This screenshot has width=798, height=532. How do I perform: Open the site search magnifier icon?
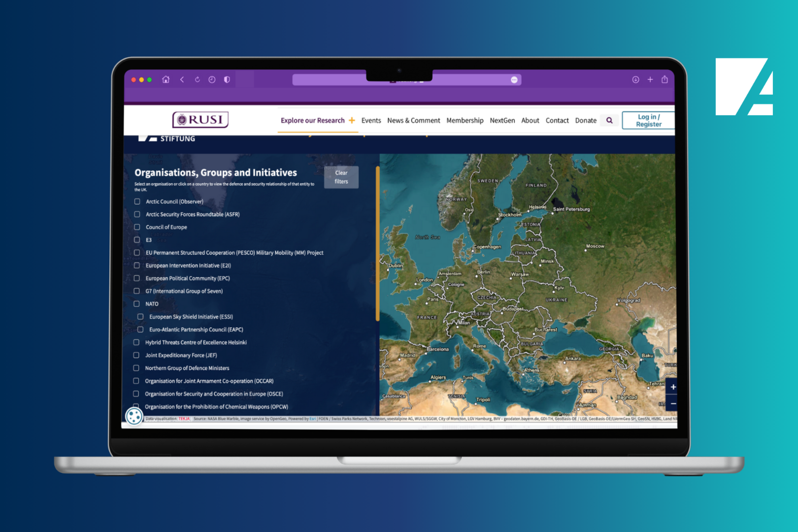(x=609, y=120)
